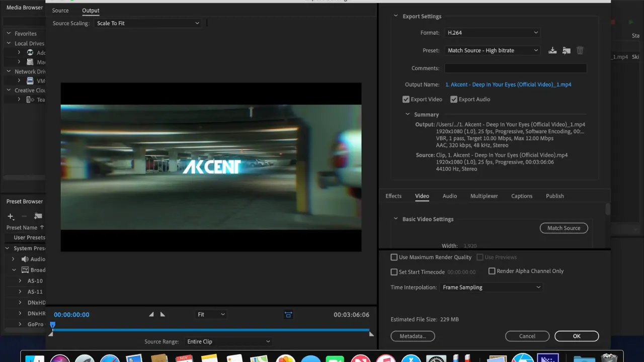Enable Set Start Timecode checkbox
644x362 pixels.
tap(394, 272)
